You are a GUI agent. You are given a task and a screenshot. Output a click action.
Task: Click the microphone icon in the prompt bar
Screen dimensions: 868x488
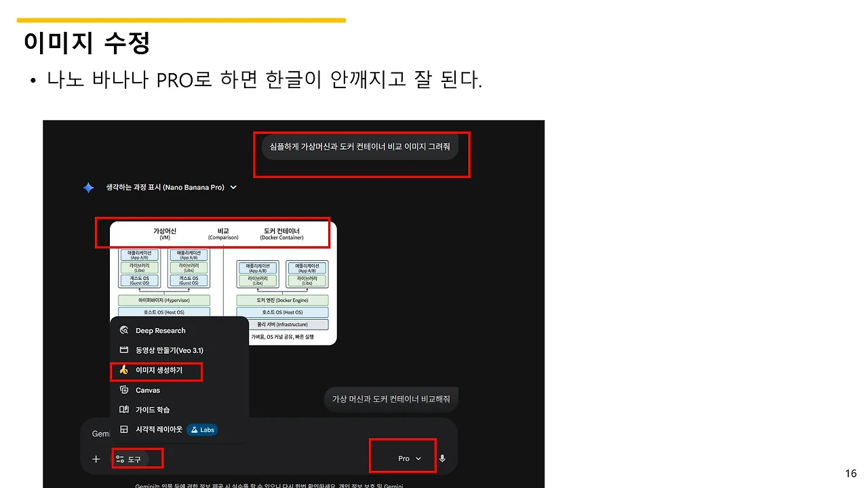coord(442,458)
